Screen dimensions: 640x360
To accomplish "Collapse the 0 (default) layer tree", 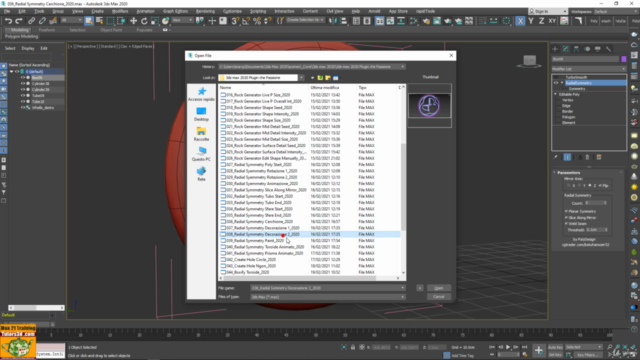I will point(11,71).
